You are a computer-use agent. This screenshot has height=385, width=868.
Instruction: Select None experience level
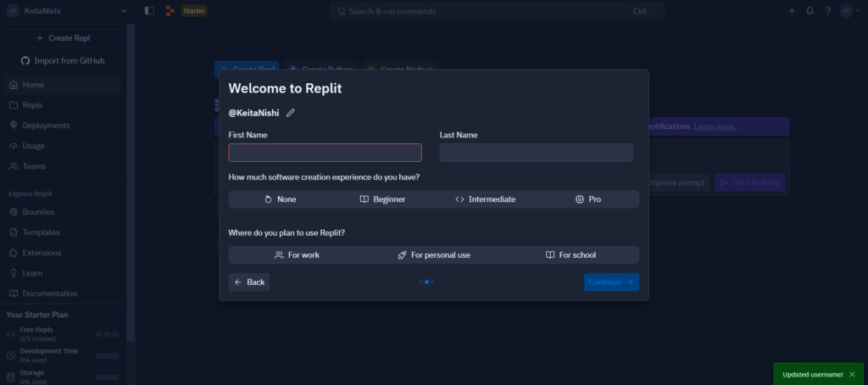(x=280, y=199)
